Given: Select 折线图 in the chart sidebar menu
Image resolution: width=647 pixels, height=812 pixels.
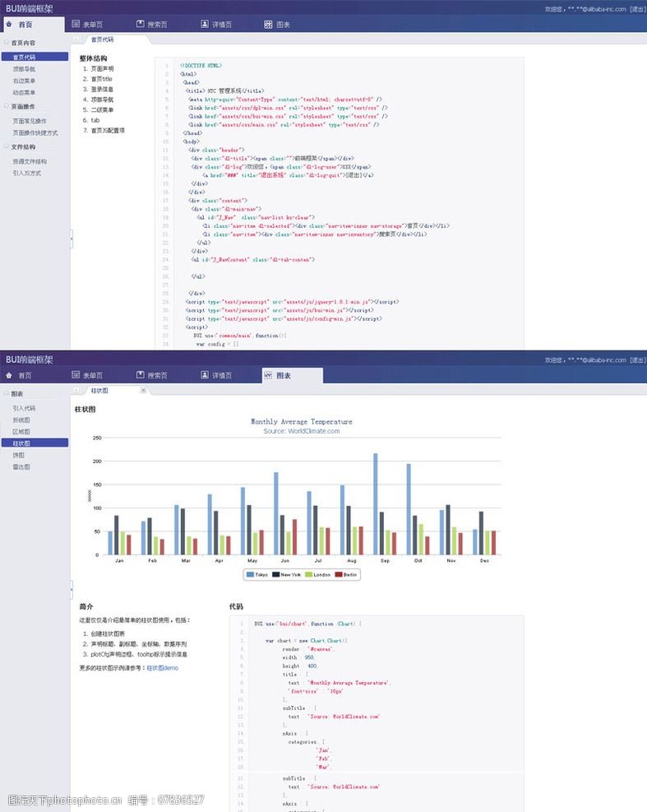Looking at the screenshot, I should pos(21,420).
